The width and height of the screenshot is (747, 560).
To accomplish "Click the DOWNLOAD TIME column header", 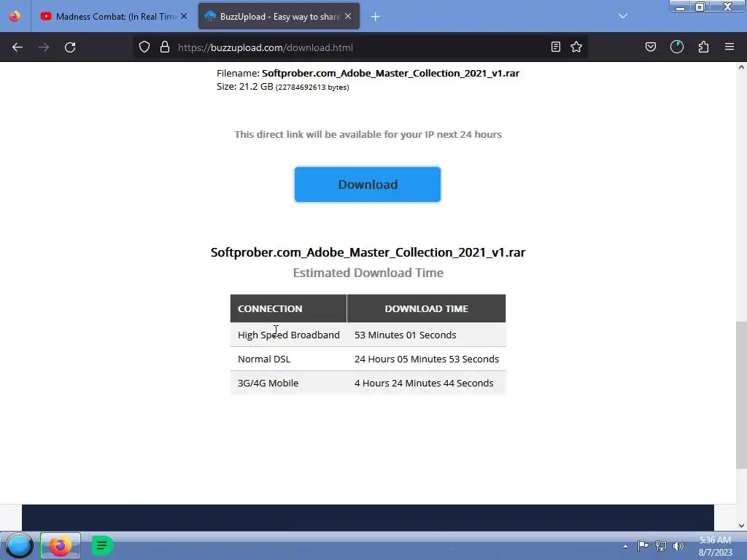I will [x=426, y=308].
